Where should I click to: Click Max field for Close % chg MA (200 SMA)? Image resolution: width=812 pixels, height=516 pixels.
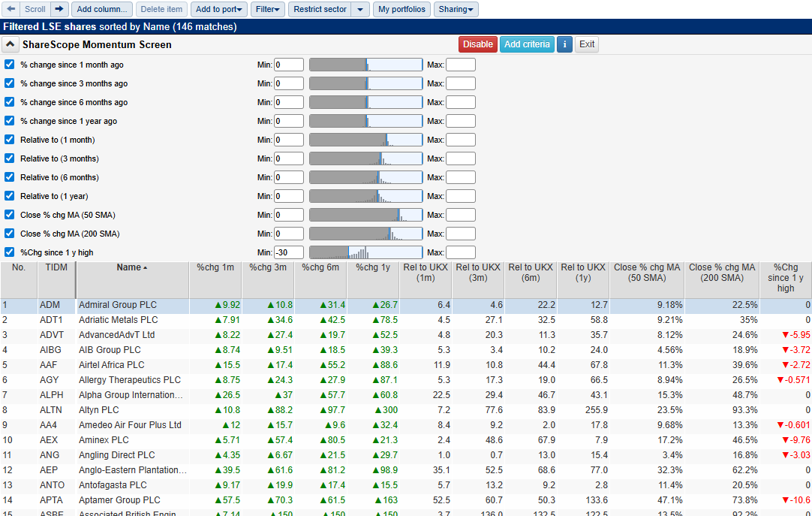tap(460, 234)
